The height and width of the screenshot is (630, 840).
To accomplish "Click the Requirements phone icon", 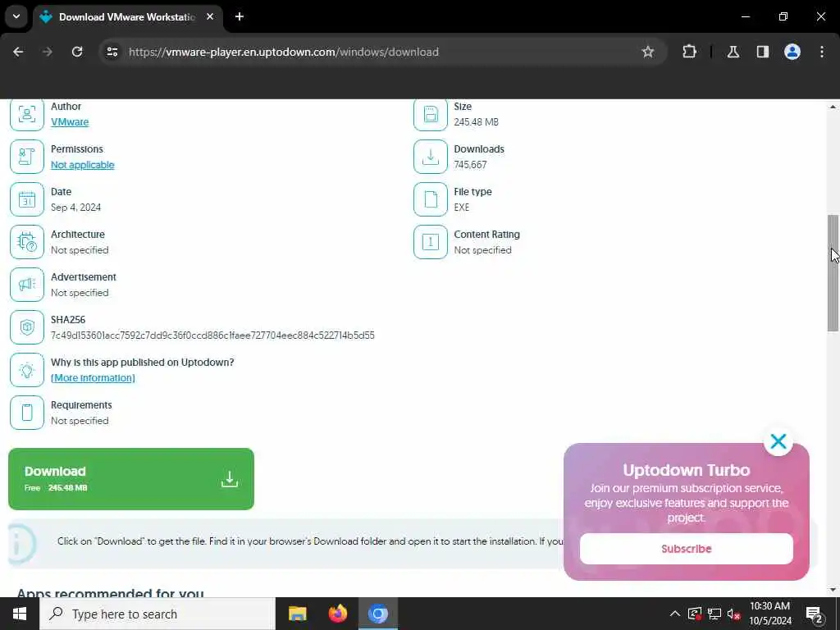I will pos(27,413).
